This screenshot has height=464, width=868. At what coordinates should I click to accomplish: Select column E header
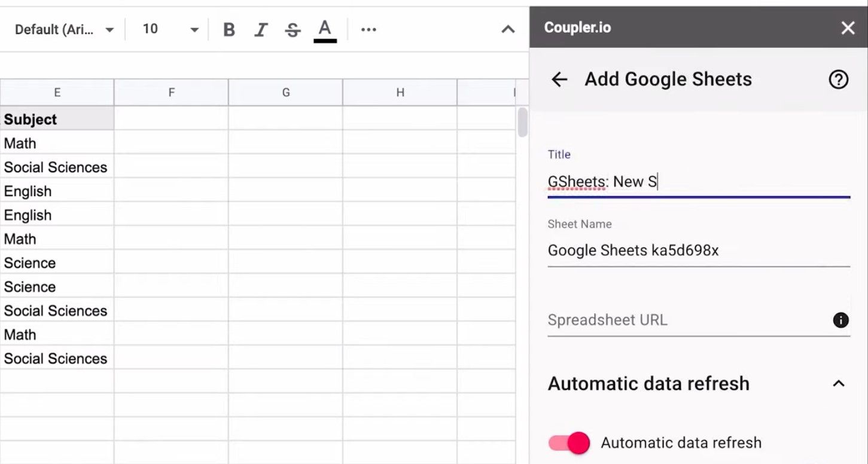(57, 93)
